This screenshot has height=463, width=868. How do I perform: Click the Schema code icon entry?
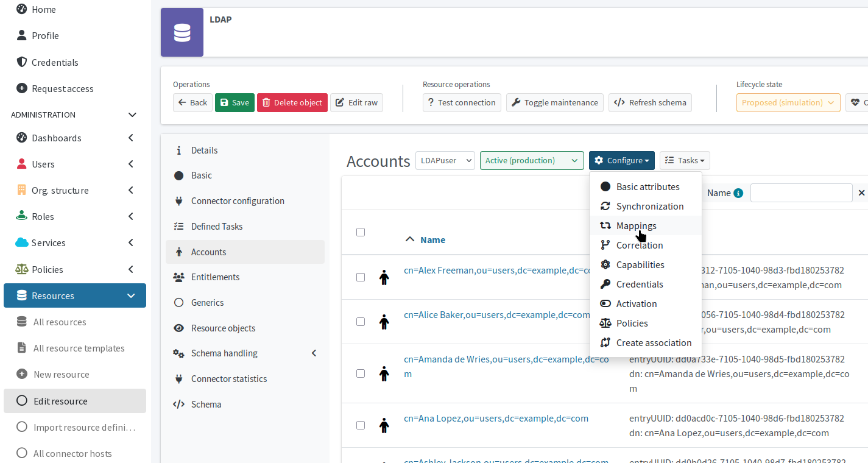click(179, 404)
